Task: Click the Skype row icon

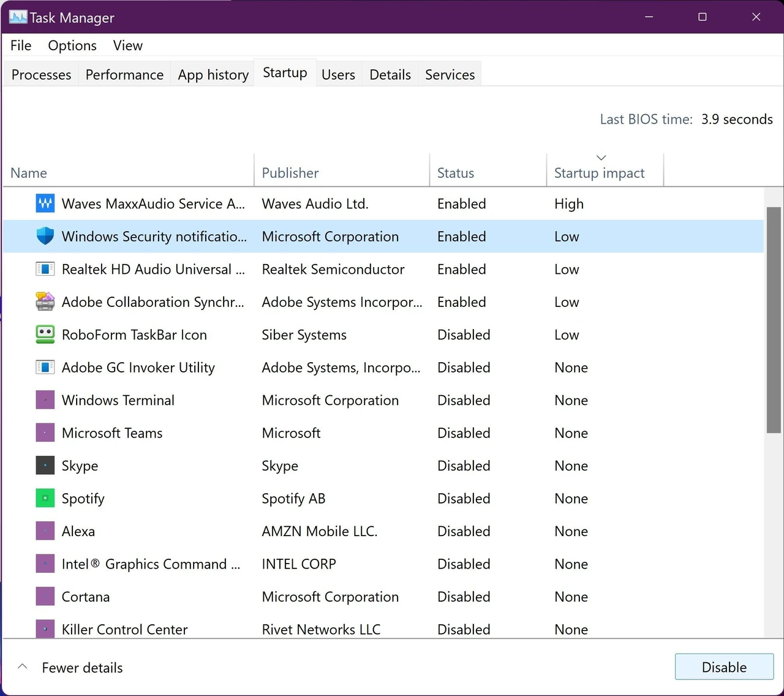Action: click(45, 466)
